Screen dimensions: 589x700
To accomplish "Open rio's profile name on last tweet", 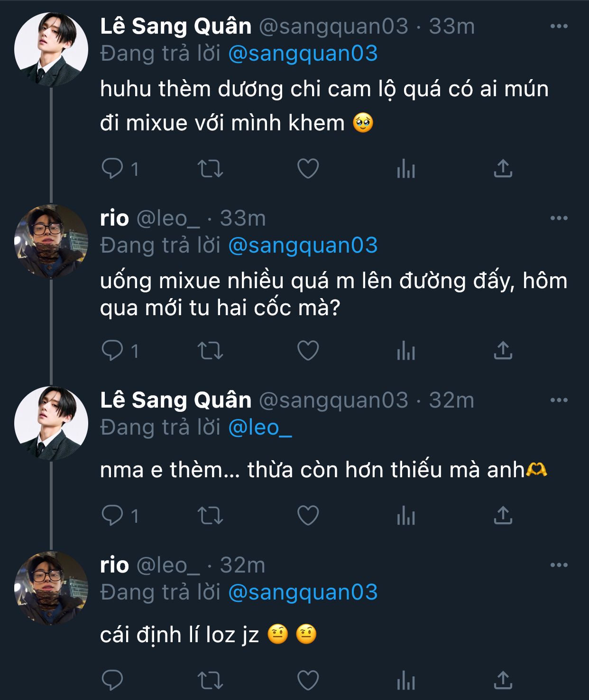I will (x=114, y=565).
